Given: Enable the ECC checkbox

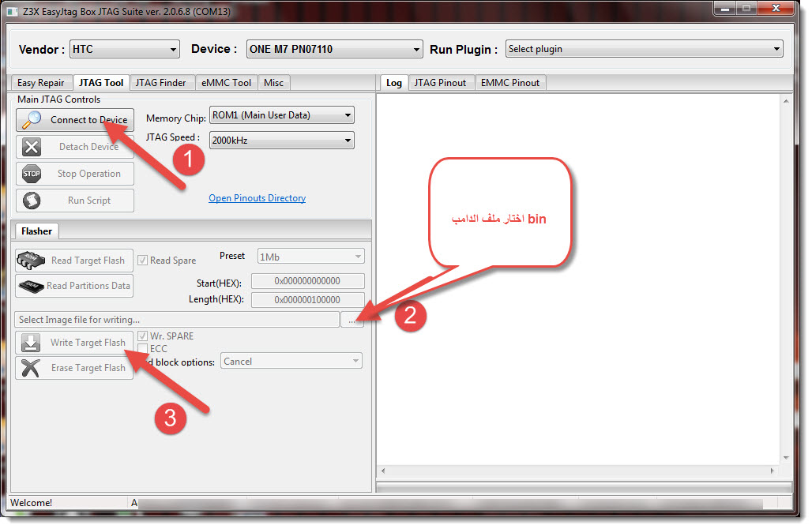Looking at the screenshot, I should tap(142, 348).
